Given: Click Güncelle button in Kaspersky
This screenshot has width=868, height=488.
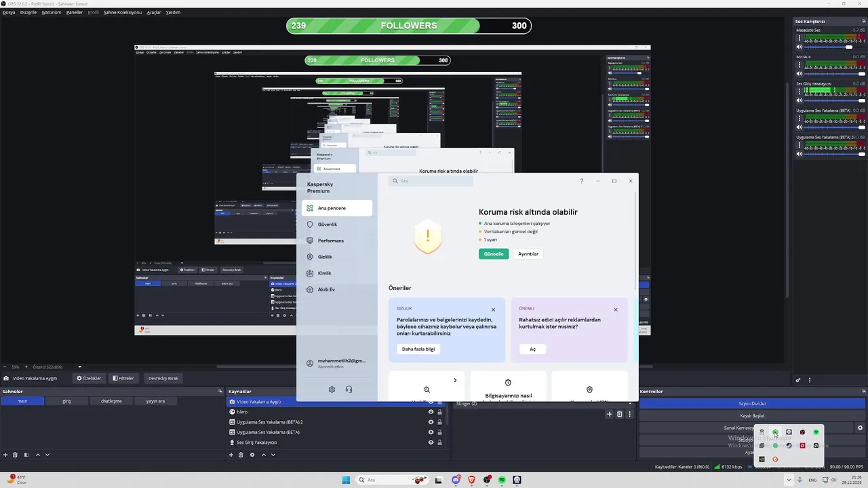Looking at the screenshot, I should tap(493, 253).
